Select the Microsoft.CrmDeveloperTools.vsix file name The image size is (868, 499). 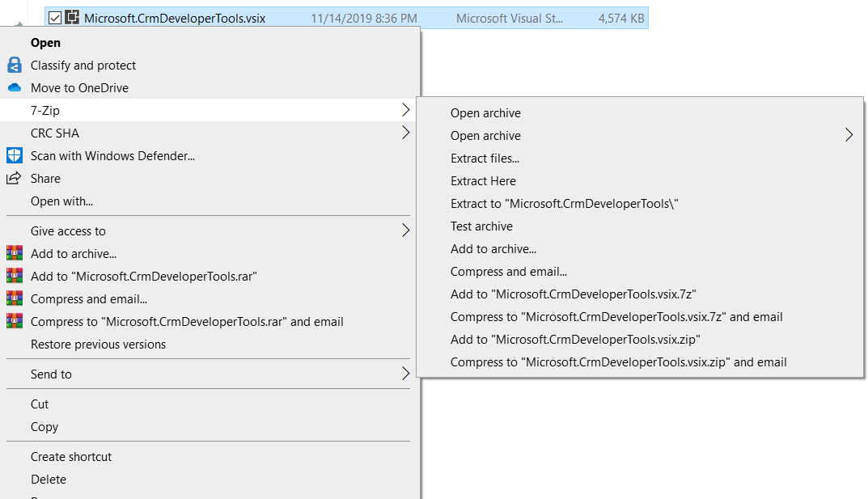[x=174, y=17]
